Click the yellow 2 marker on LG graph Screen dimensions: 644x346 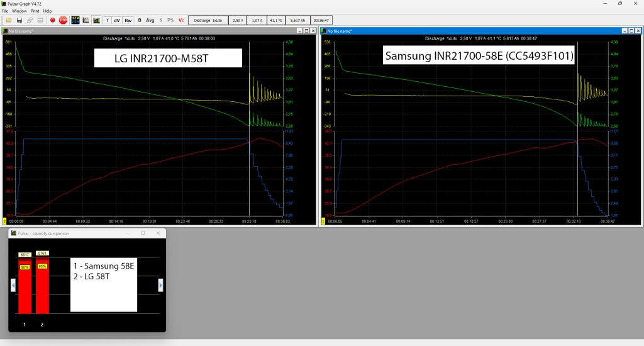[x=4, y=221]
